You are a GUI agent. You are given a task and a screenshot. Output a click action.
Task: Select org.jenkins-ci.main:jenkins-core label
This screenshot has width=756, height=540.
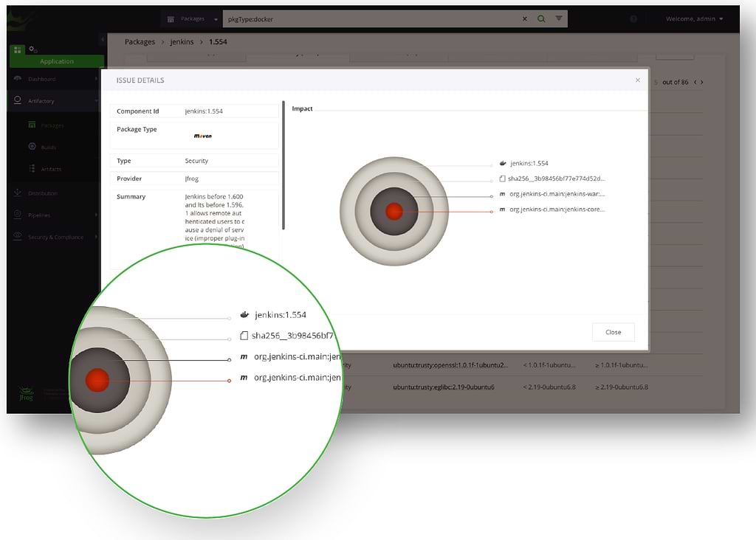(557, 210)
